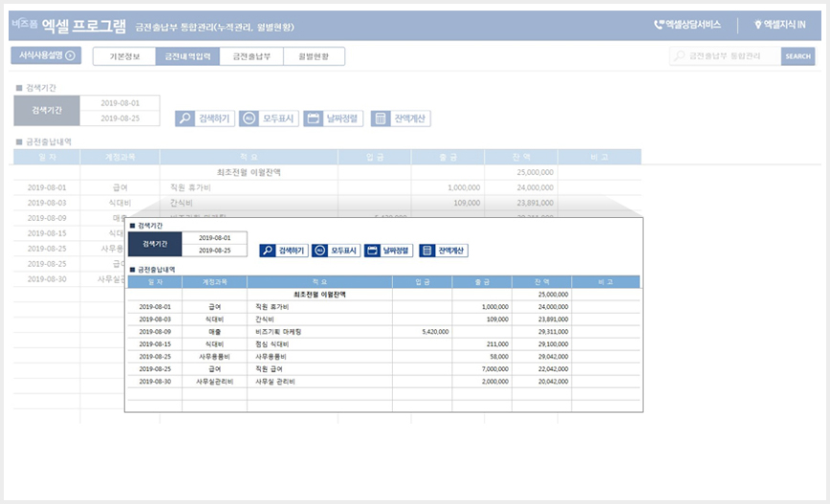
Task: Select background balance cell 25,000,000
Action: [x=521, y=172]
